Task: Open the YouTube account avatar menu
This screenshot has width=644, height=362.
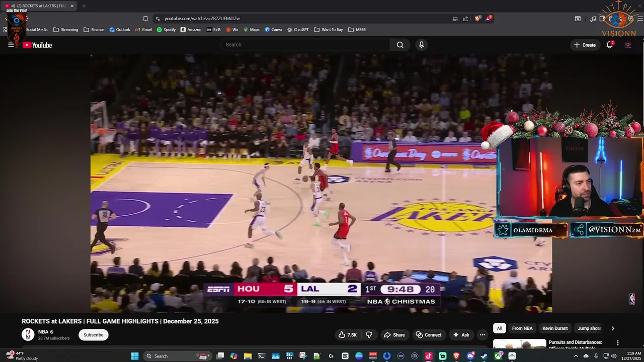Action: pos(628,45)
